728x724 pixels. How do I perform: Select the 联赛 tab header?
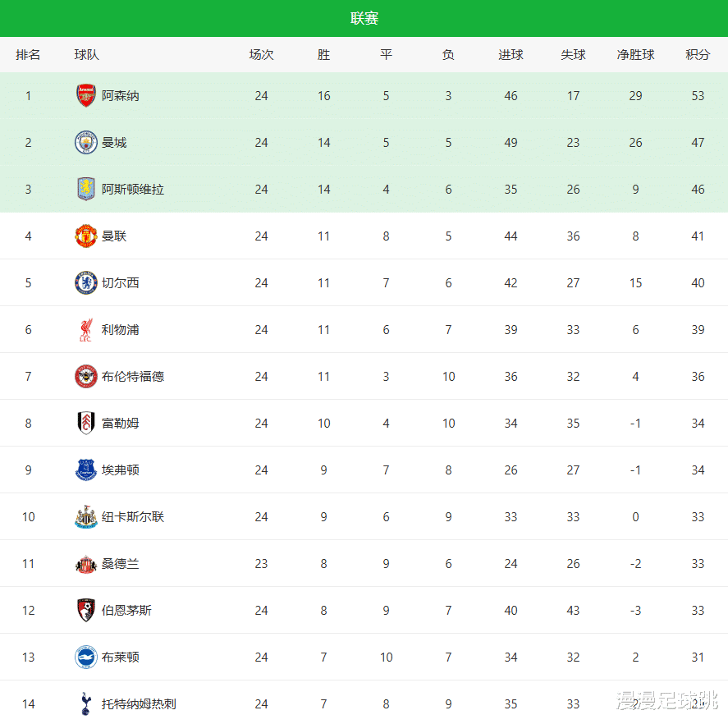tap(364, 18)
